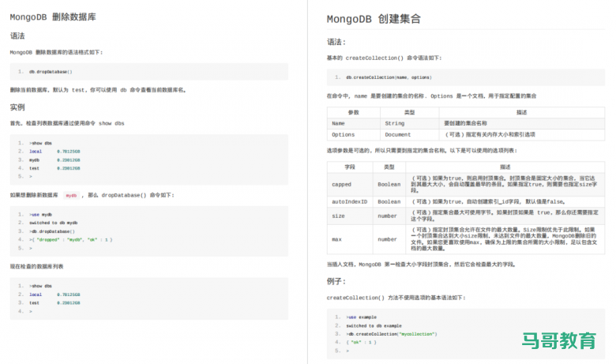
Task: Click the "autoIndexID" field table cell
Action: (349, 201)
